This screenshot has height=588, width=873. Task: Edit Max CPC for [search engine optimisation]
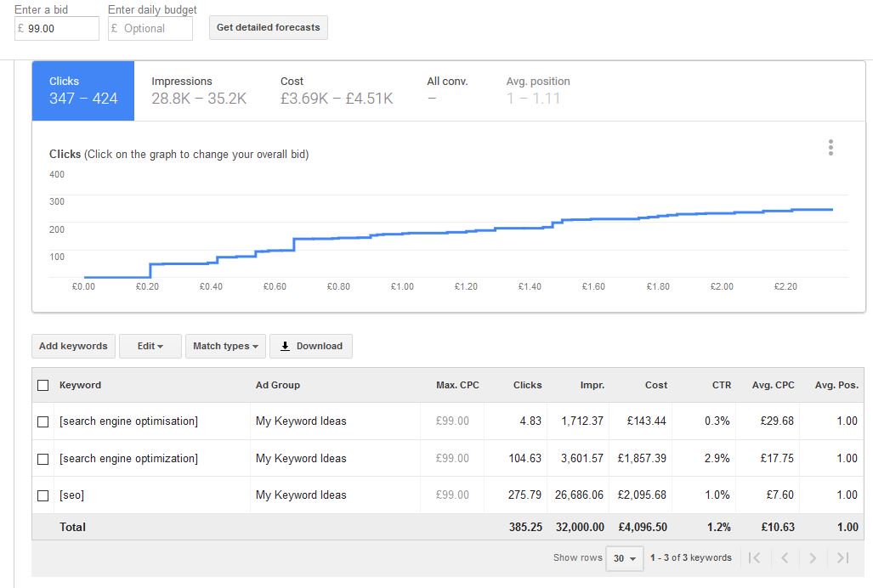click(452, 421)
